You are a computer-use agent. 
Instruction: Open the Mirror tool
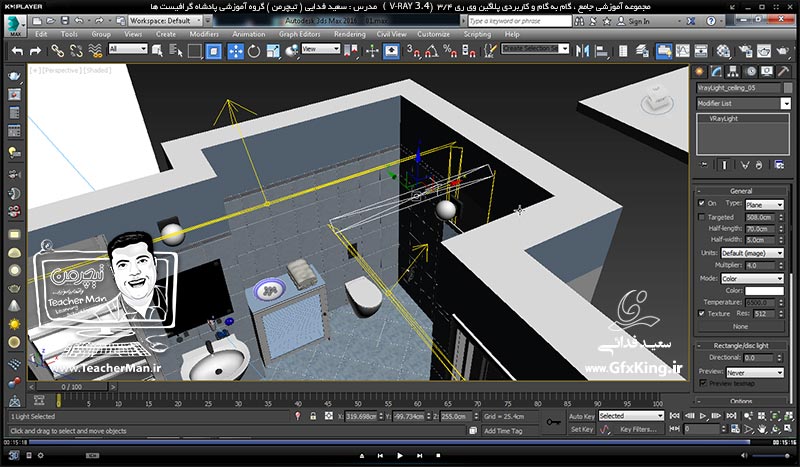[x=582, y=51]
